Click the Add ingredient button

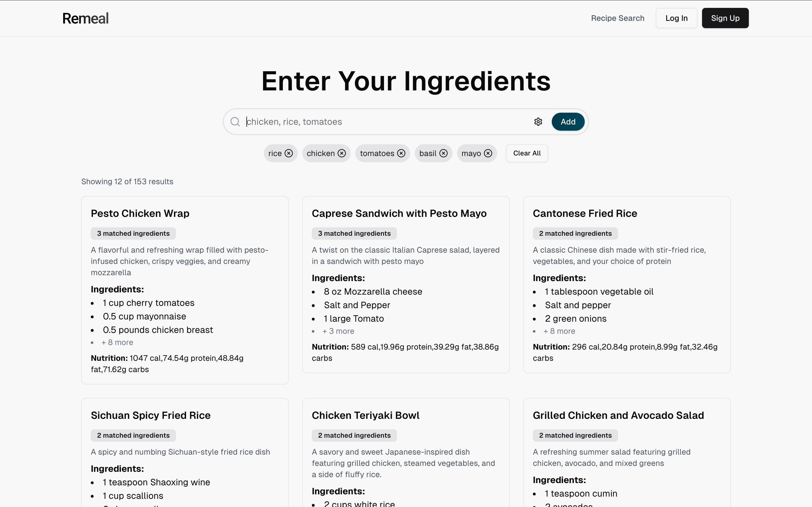568,122
